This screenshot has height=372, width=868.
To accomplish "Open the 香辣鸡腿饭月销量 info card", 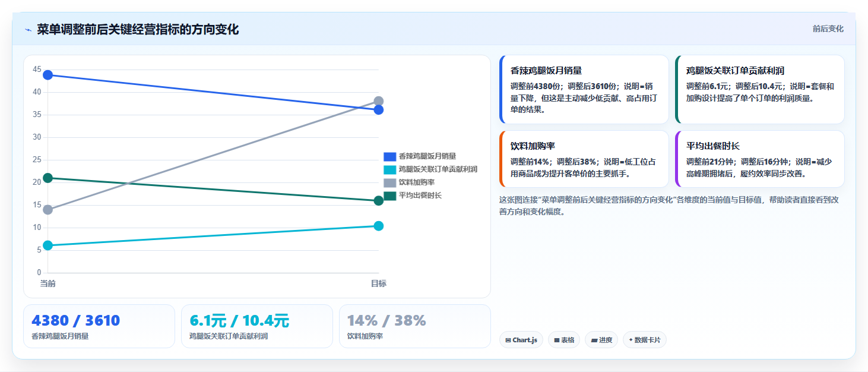I will coord(584,90).
